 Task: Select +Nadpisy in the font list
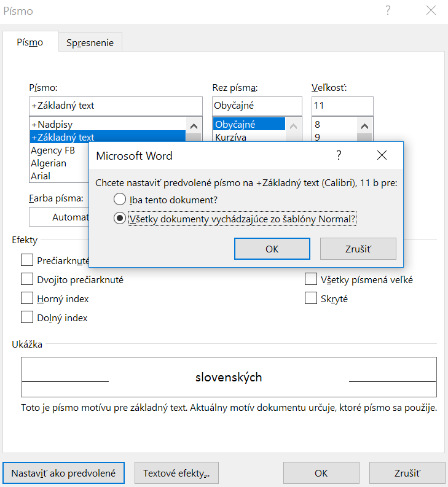click(108, 124)
